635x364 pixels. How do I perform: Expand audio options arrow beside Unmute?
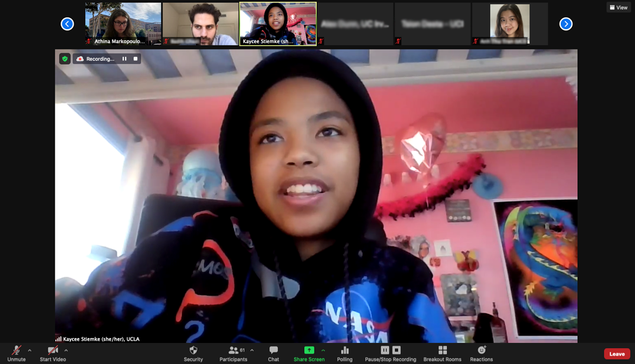pyautogui.click(x=29, y=350)
